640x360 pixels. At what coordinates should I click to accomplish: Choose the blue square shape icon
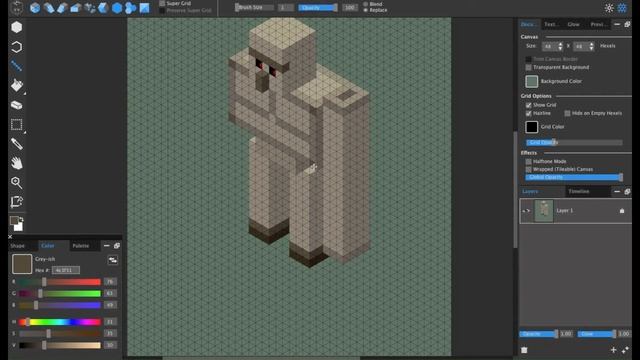tap(144, 8)
